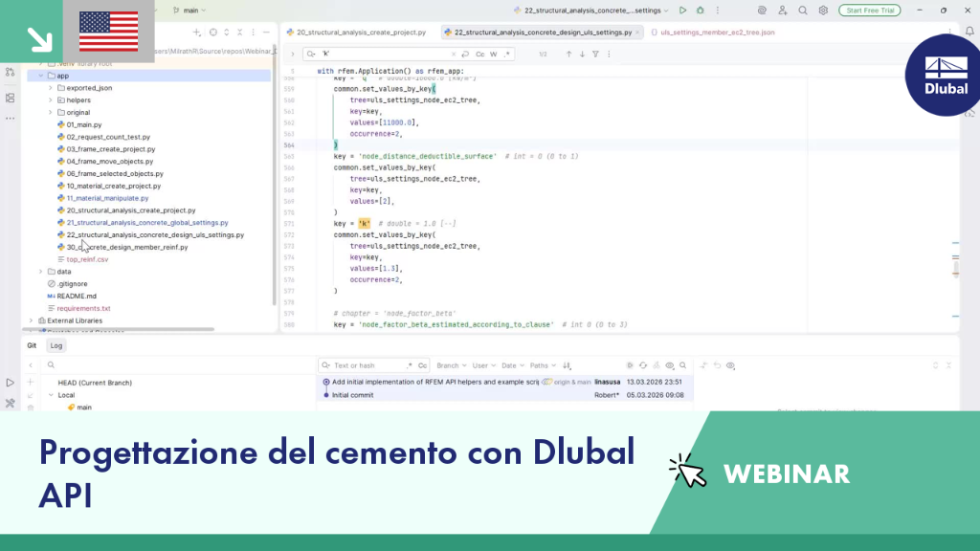This screenshot has width=980, height=551.
Task: Open the Date filter dropdown in the Git log
Action: click(x=513, y=365)
